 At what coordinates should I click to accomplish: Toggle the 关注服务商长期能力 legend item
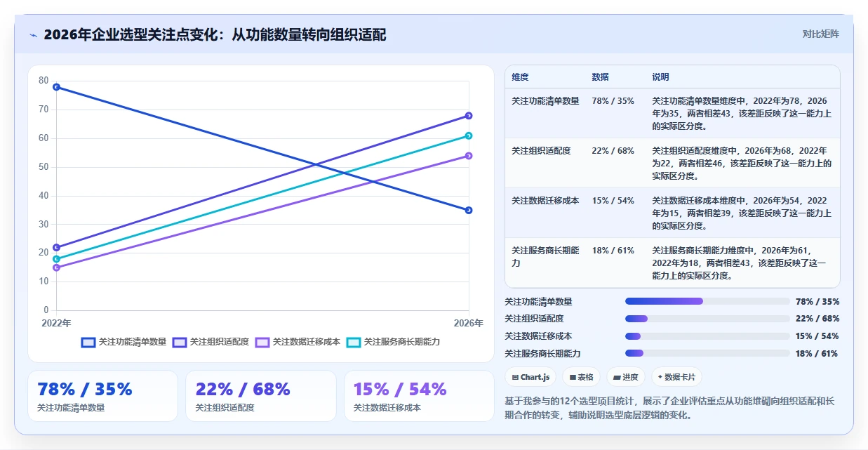point(393,342)
